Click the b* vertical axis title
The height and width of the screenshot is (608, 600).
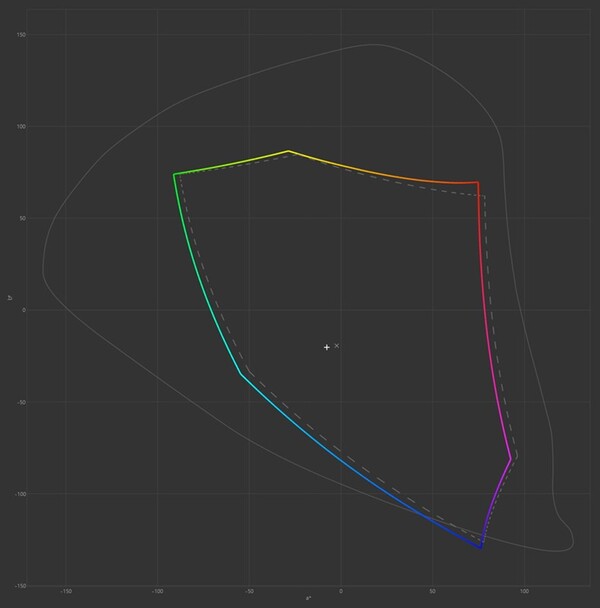point(8,297)
